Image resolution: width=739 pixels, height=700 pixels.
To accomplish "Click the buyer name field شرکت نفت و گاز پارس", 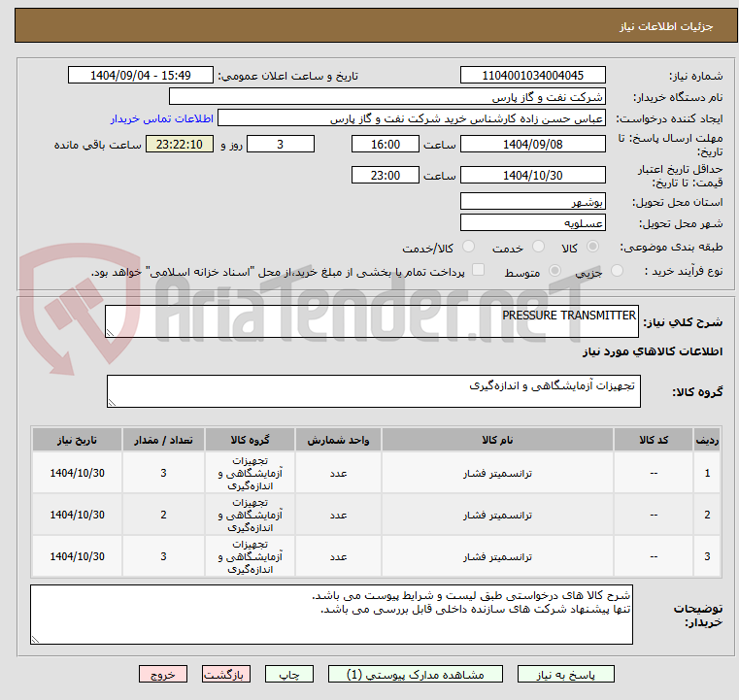I will coord(386,97).
